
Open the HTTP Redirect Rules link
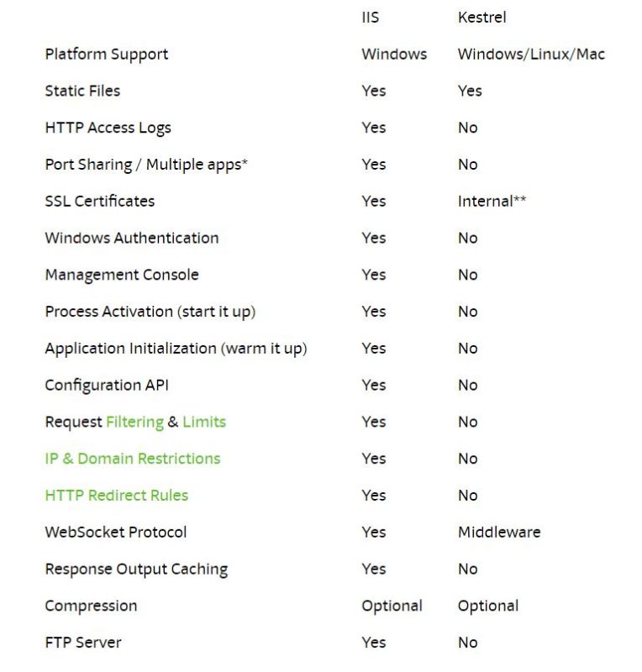tap(116, 496)
